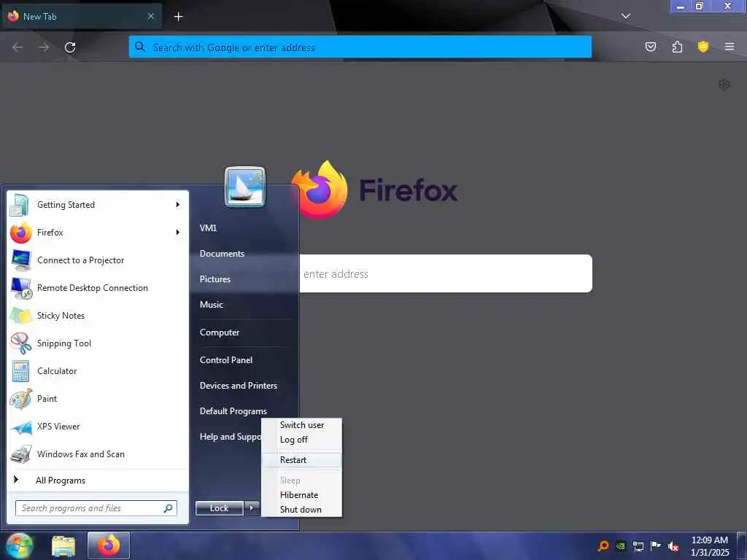
Task: Click the muted volume speaker icon
Action: 673,546
